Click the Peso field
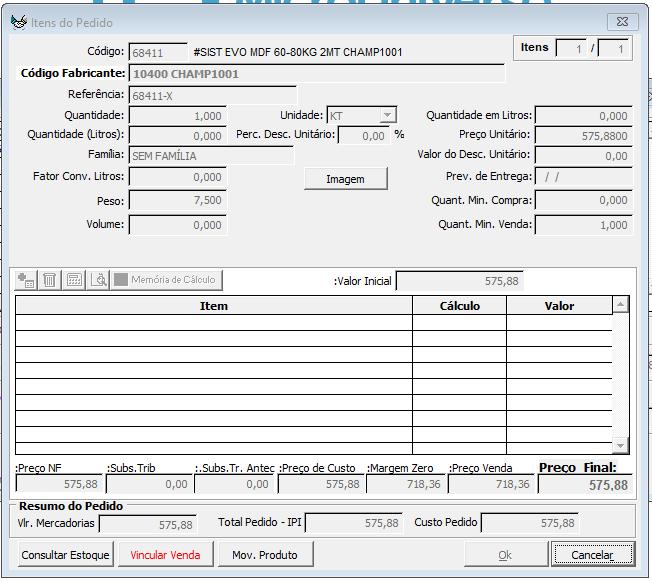The width and height of the screenshot is (652, 581). pyautogui.click(x=178, y=200)
